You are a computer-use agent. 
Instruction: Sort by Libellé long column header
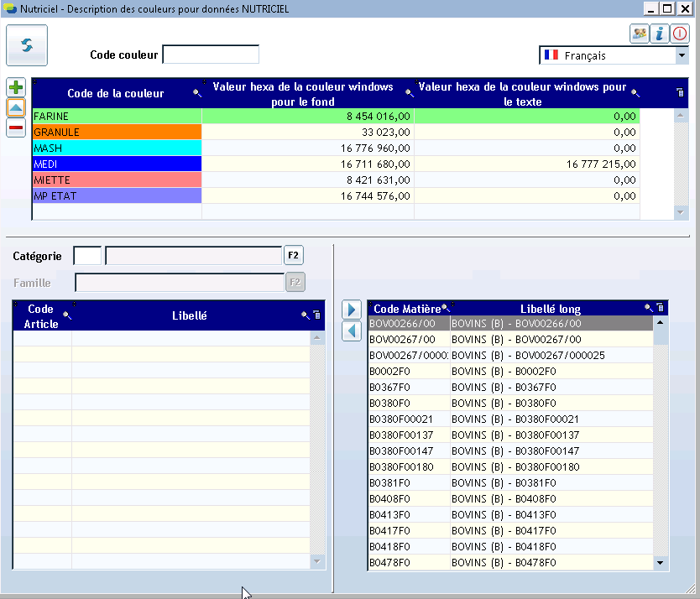click(551, 309)
